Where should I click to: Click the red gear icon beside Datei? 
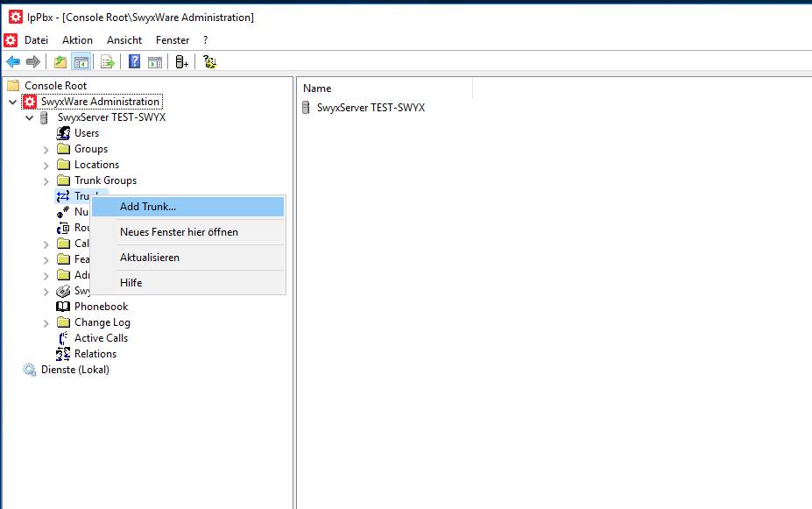pos(11,40)
